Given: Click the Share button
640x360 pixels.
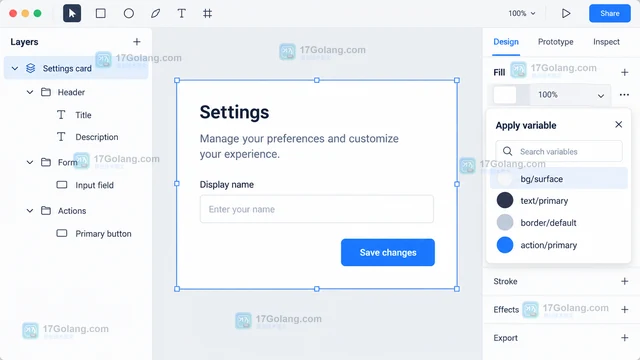Looking at the screenshot, I should [609, 13].
